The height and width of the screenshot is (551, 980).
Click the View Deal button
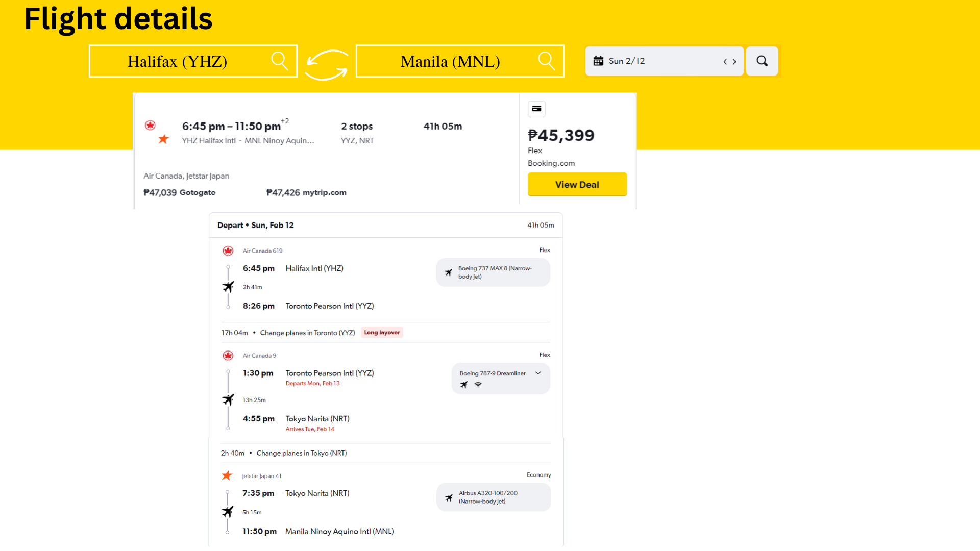(x=577, y=184)
